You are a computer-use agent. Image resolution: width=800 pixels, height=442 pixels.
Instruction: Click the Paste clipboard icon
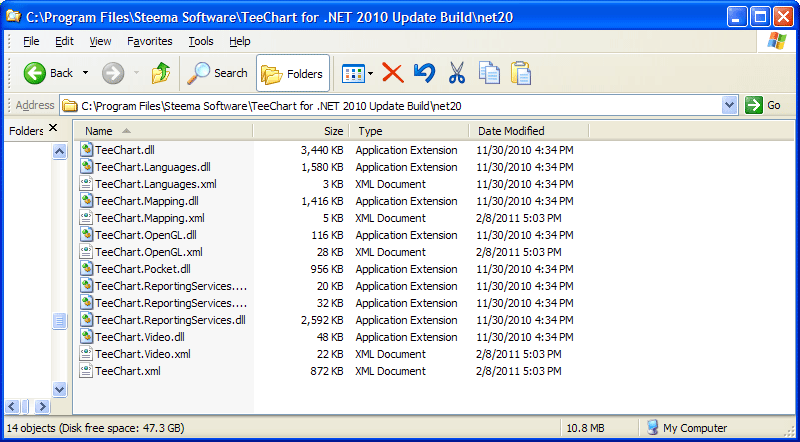coord(521,73)
